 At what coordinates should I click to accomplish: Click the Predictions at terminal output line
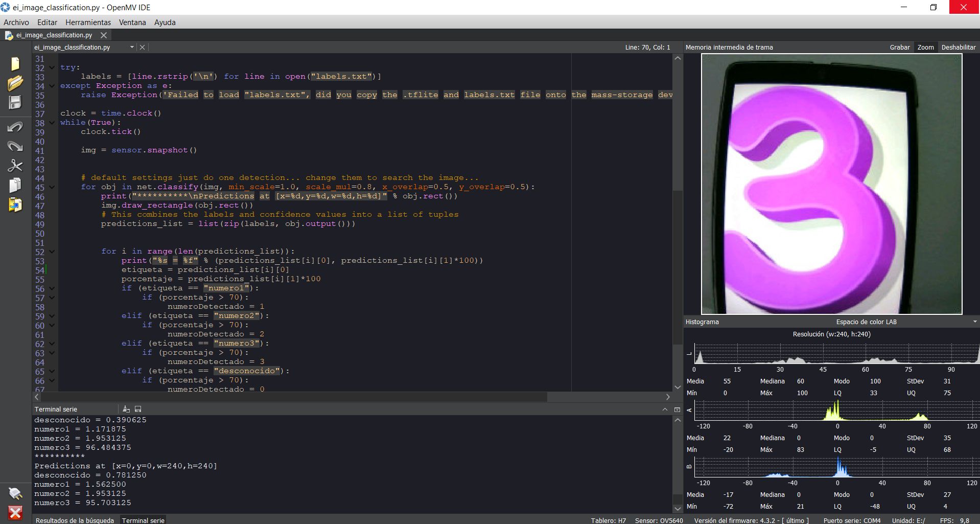pos(126,466)
